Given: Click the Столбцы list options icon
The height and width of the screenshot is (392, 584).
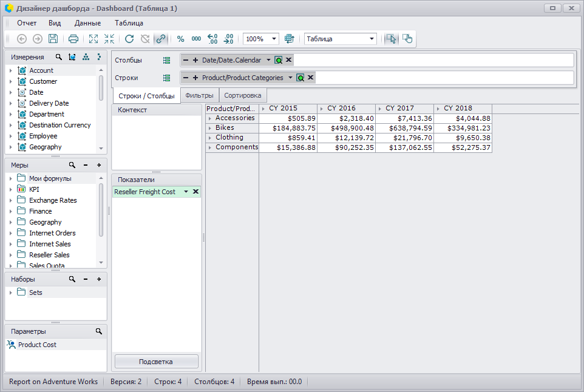Looking at the screenshot, I should click(x=166, y=60).
